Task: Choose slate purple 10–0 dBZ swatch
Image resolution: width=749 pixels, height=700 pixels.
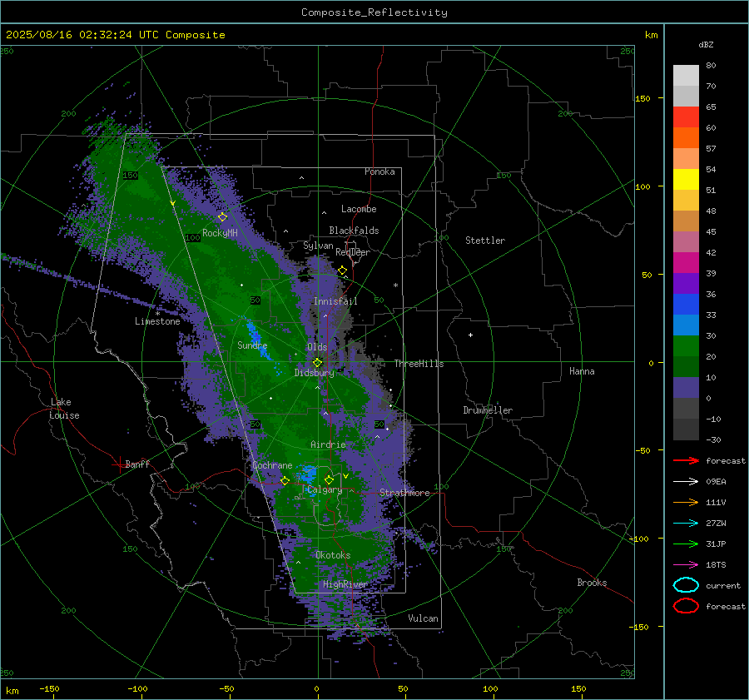Action: point(686,388)
